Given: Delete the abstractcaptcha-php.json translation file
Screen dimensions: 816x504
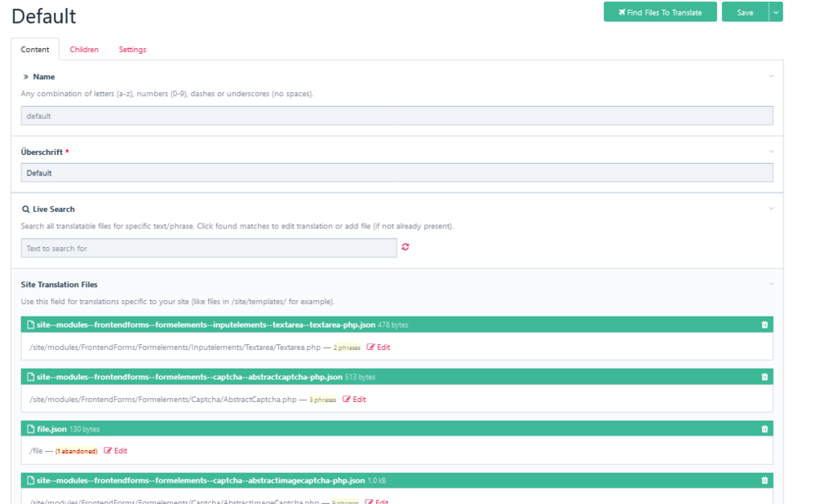Looking at the screenshot, I should point(765,377).
